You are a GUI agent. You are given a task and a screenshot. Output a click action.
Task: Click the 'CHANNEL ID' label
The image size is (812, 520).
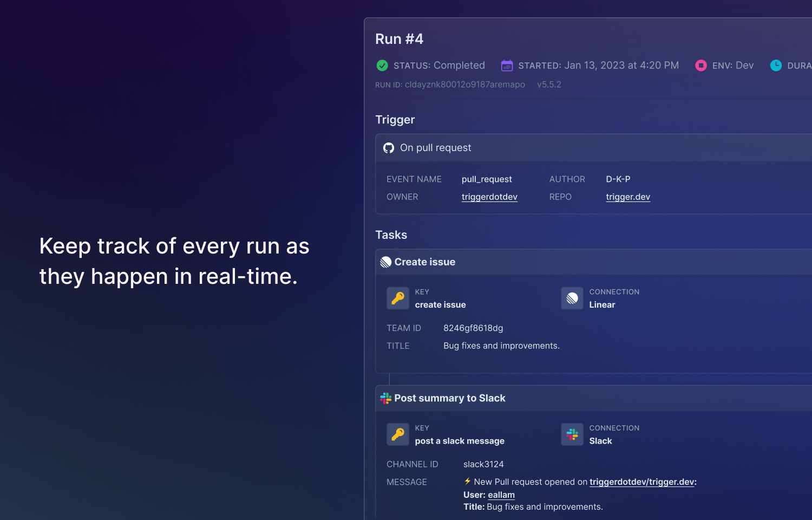point(412,464)
